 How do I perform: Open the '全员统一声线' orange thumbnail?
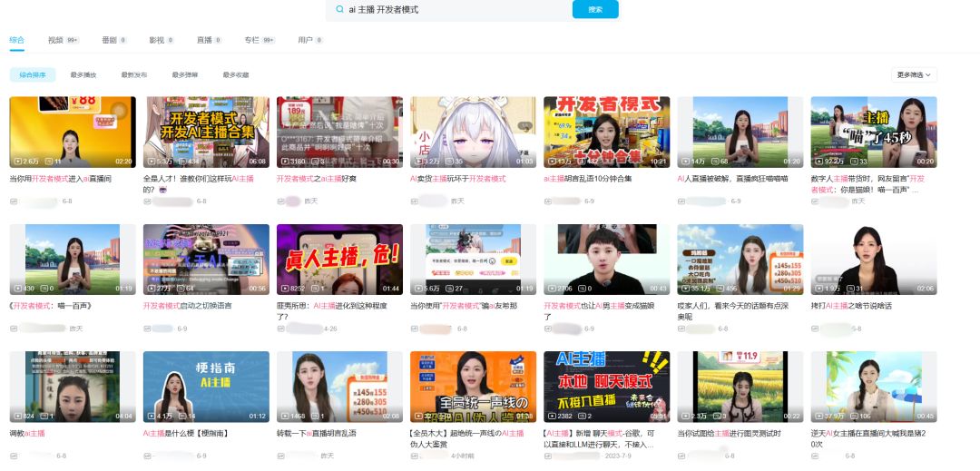pos(473,387)
